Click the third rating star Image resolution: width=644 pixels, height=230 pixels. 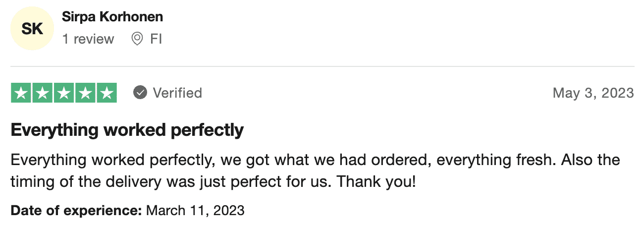[63, 93]
